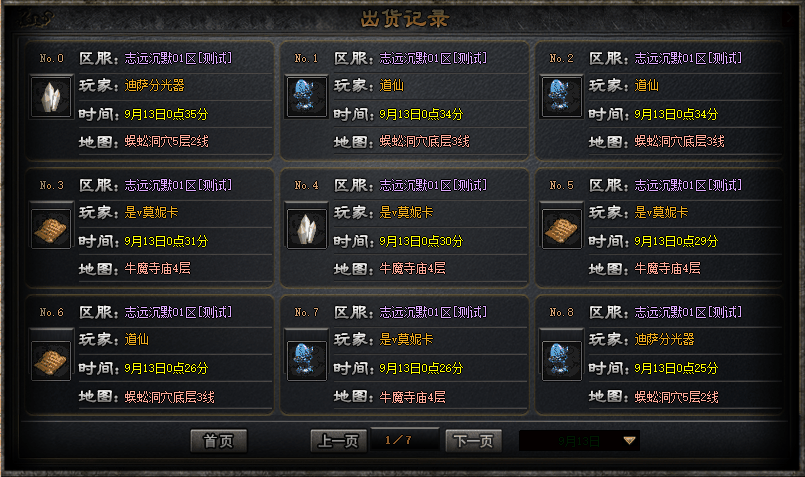Click player name 道仙 in record No.1
Screen dimensions: 805x477
[x=392, y=85]
